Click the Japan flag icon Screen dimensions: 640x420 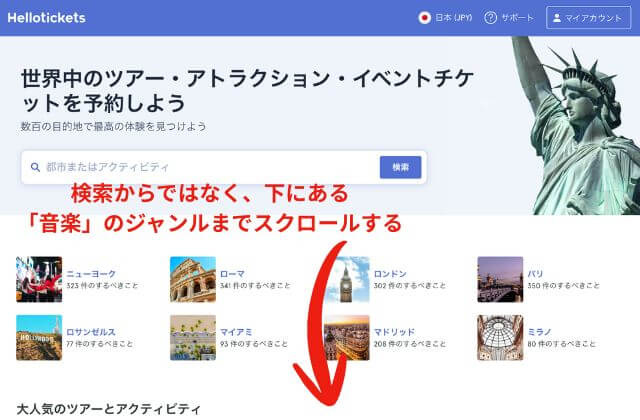[x=424, y=18]
